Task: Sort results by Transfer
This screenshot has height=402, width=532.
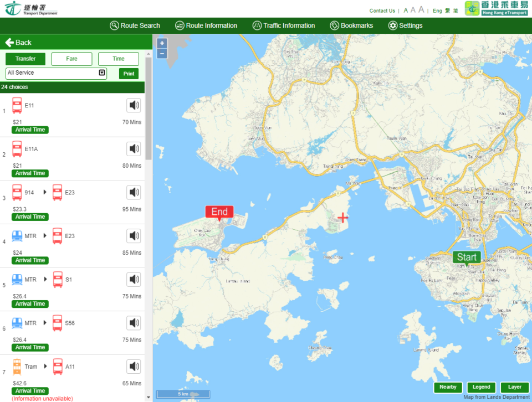Action: 25,59
